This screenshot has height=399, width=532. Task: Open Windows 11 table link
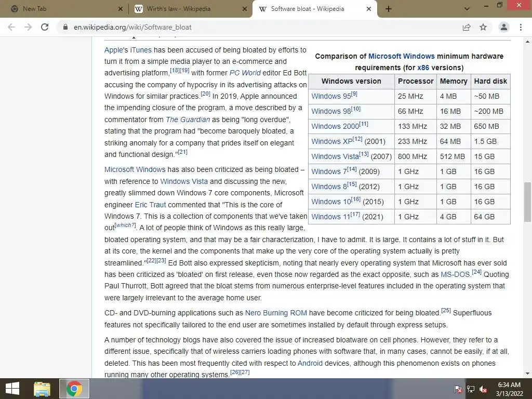[x=331, y=217]
